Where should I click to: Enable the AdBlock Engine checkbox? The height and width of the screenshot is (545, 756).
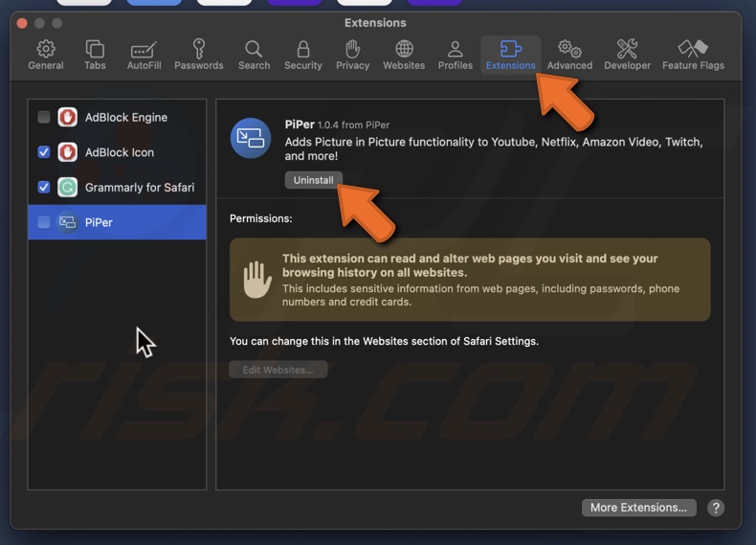pyautogui.click(x=44, y=117)
